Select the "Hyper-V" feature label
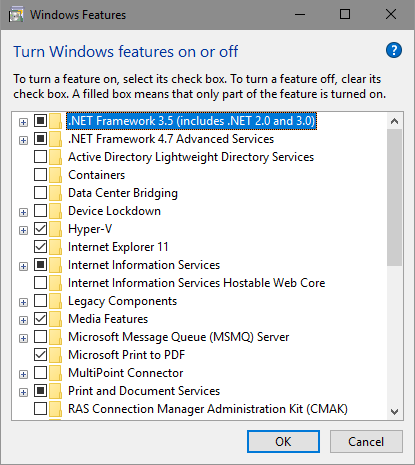415x465 pixels. pos(90,229)
